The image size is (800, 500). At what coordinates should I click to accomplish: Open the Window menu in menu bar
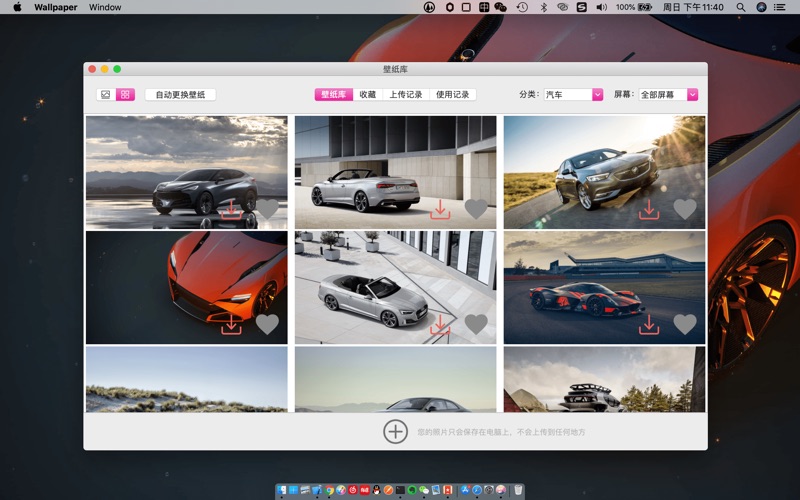[105, 7]
